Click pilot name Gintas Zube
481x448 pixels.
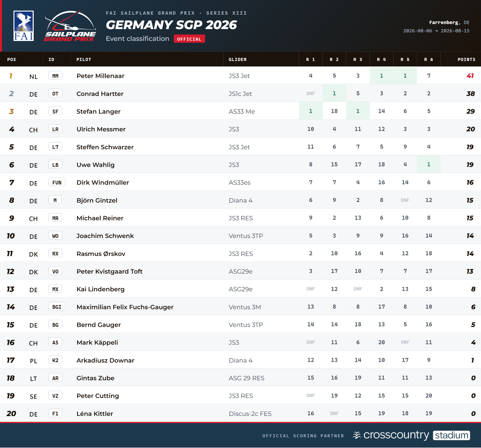[x=95, y=378]
